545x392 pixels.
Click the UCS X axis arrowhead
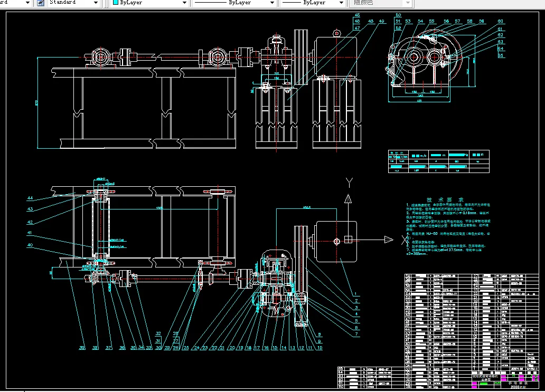click(388, 240)
